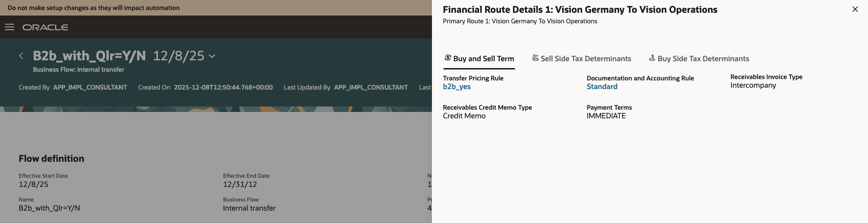Switch to Buy and Sell Term tab

coord(479,58)
